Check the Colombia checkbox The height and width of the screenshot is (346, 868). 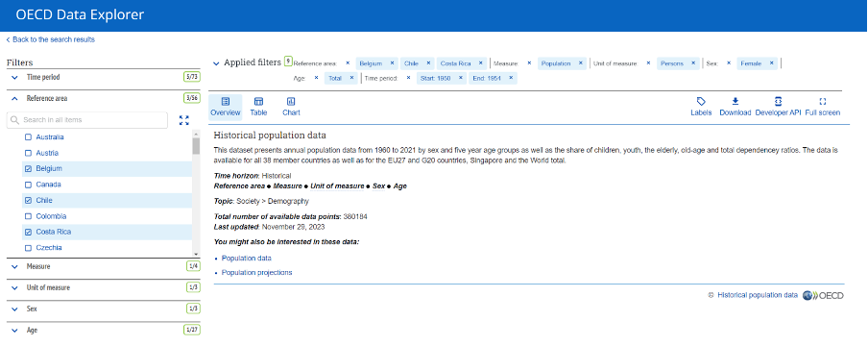click(28, 216)
